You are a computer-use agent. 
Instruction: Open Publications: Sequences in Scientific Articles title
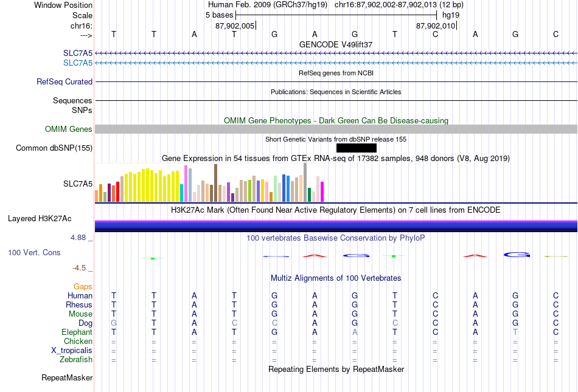(x=336, y=92)
